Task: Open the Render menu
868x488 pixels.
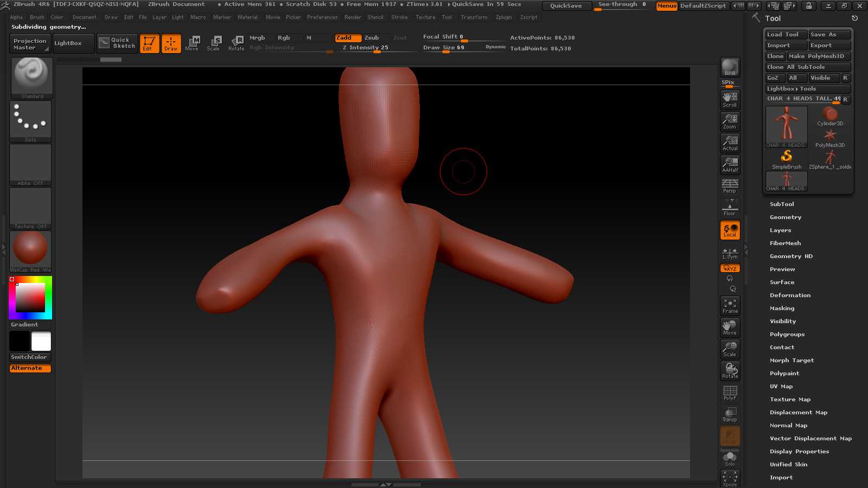Action: (x=353, y=17)
